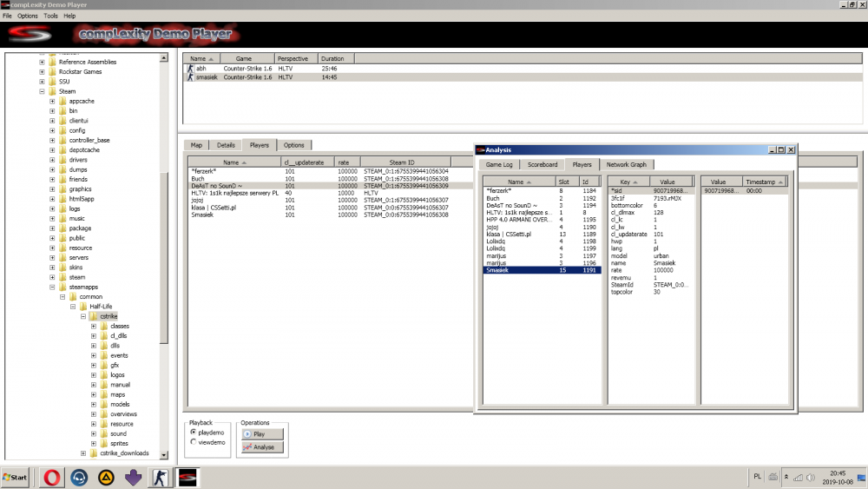Collapse the steamapps tree node

tap(53, 287)
